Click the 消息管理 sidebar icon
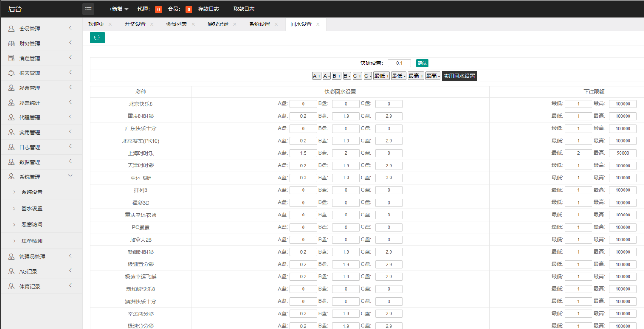This screenshot has height=329, width=644. [11, 58]
